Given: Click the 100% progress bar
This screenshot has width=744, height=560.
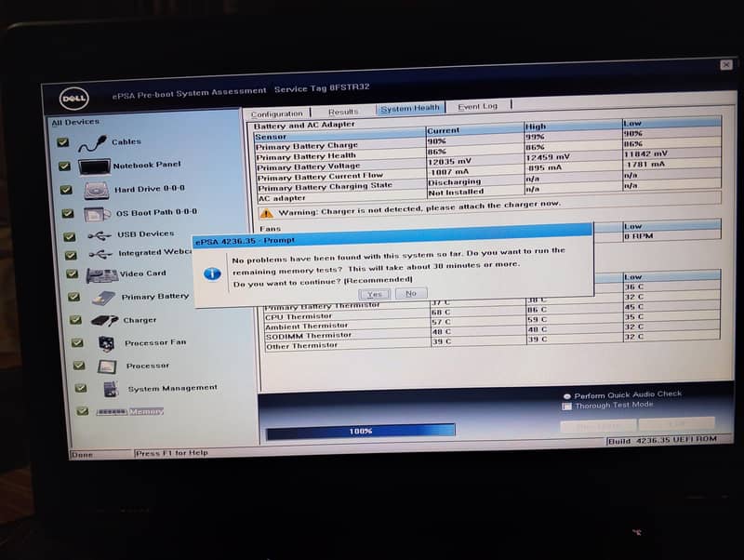Looking at the screenshot, I should (361, 431).
